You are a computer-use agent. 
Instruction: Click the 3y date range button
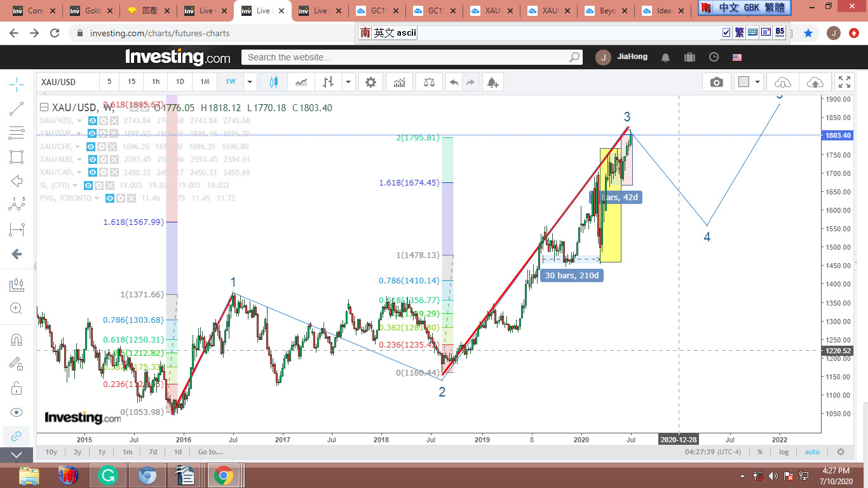pyautogui.click(x=77, y=452)
